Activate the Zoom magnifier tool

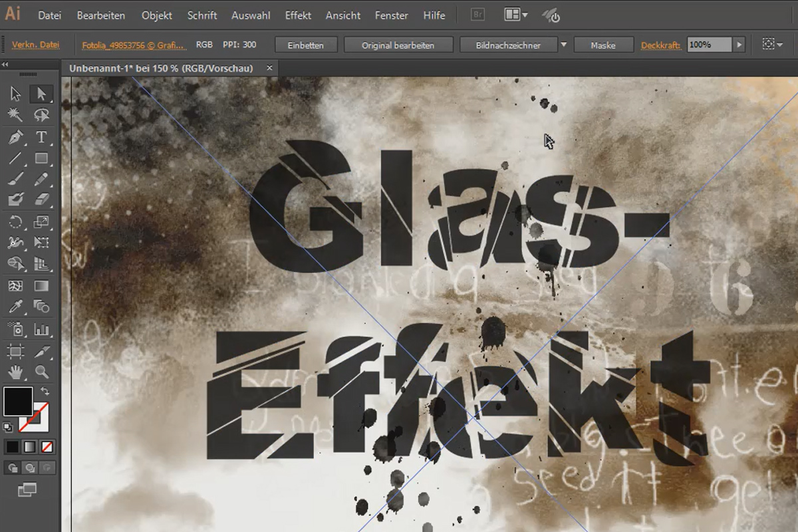(x=41, y=372)
